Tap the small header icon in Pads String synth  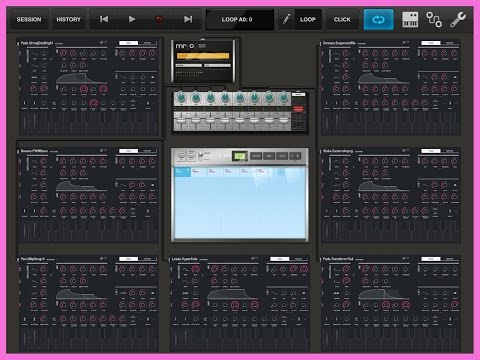click(x=103, y=43)
